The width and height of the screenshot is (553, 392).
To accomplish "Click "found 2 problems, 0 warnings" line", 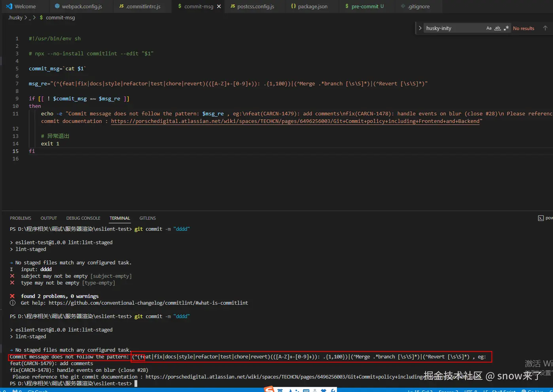I will pyautogui.click(x=54, y=296).
